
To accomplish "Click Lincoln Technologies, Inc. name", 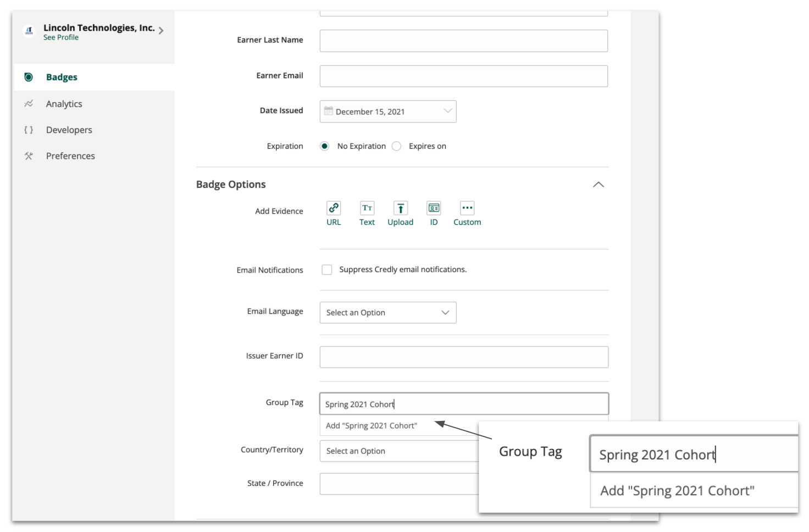I will pos(99,27).
